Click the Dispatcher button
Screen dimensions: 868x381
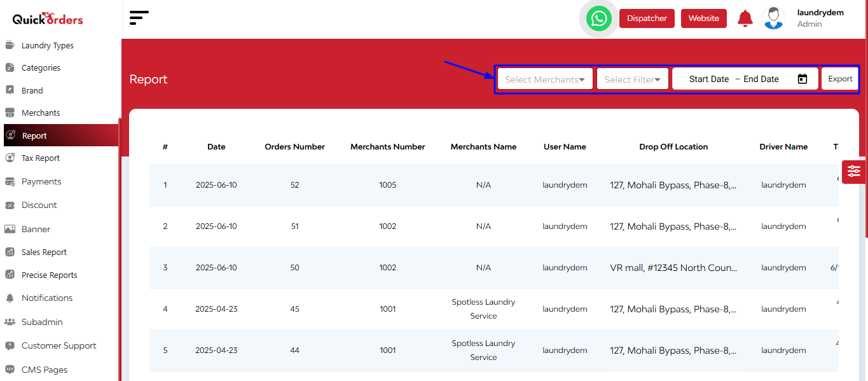click(x=647, y=18)
